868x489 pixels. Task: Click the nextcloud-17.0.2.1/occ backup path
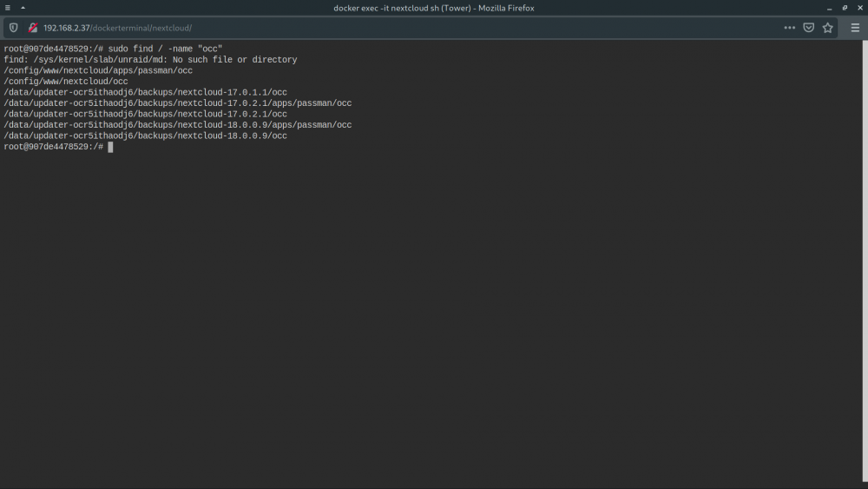pyautogui.click(x=146, y=114)
